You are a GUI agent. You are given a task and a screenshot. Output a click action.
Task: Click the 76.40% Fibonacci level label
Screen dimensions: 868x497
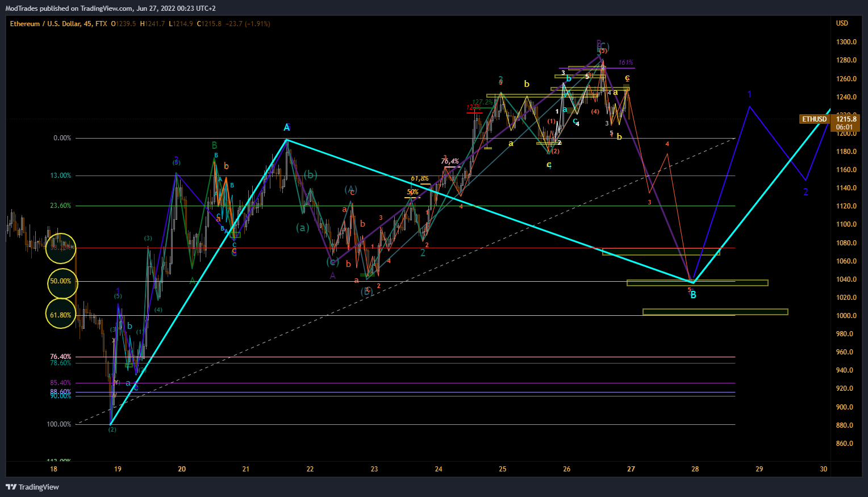[x=61, y=357]
